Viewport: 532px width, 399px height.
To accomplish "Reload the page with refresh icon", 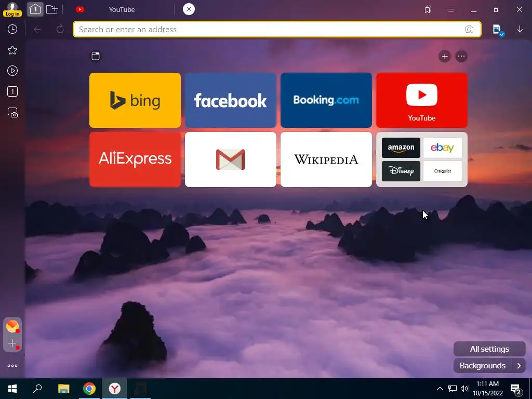I will pos(60,29).
